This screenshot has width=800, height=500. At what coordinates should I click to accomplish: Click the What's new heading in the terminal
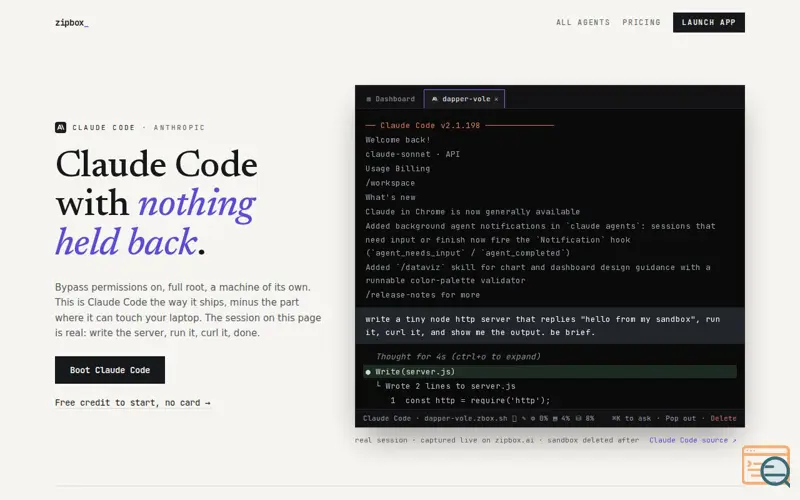pos(390,197)
